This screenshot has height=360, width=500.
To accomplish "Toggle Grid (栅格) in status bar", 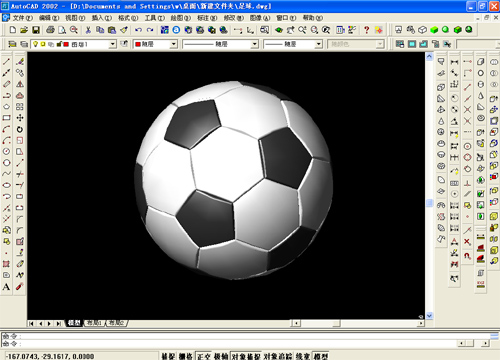I will [185, 356].
